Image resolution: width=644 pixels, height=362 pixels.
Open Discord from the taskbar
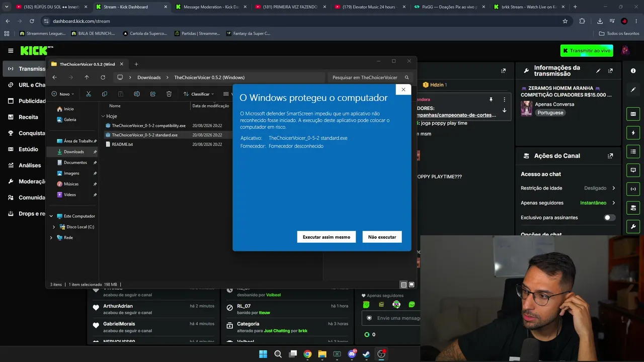pyautogui.click(x=352, y=354)
